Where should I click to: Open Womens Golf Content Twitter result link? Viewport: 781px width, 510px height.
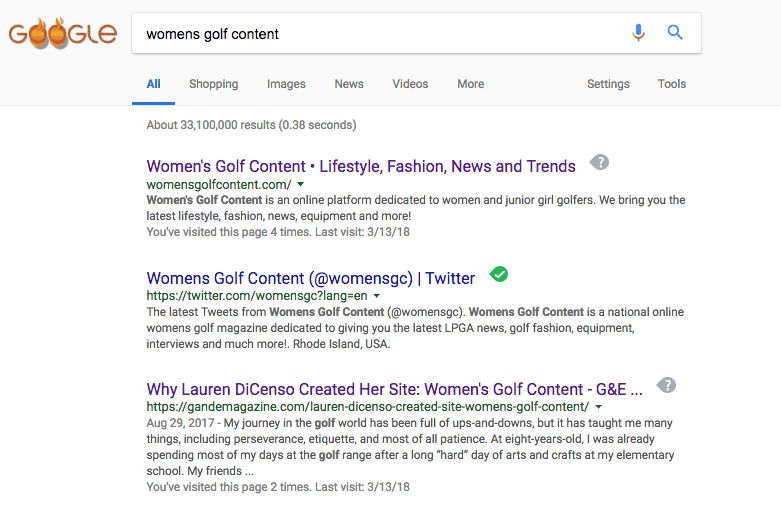pos(310,278)
